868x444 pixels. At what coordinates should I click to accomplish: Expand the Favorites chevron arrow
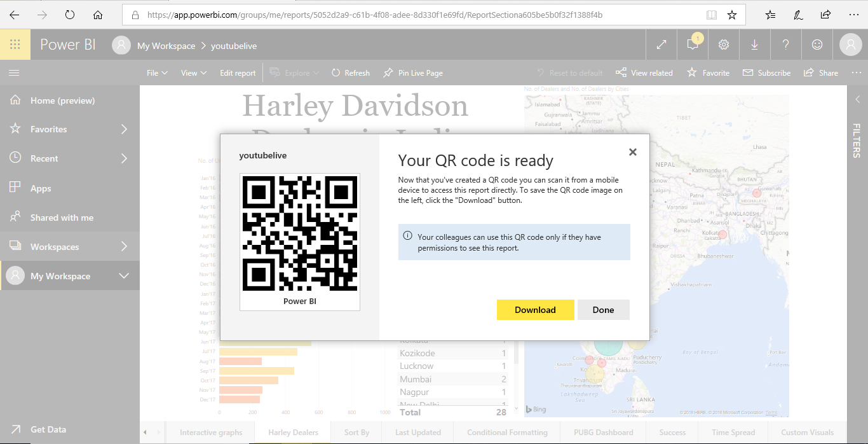125,129
